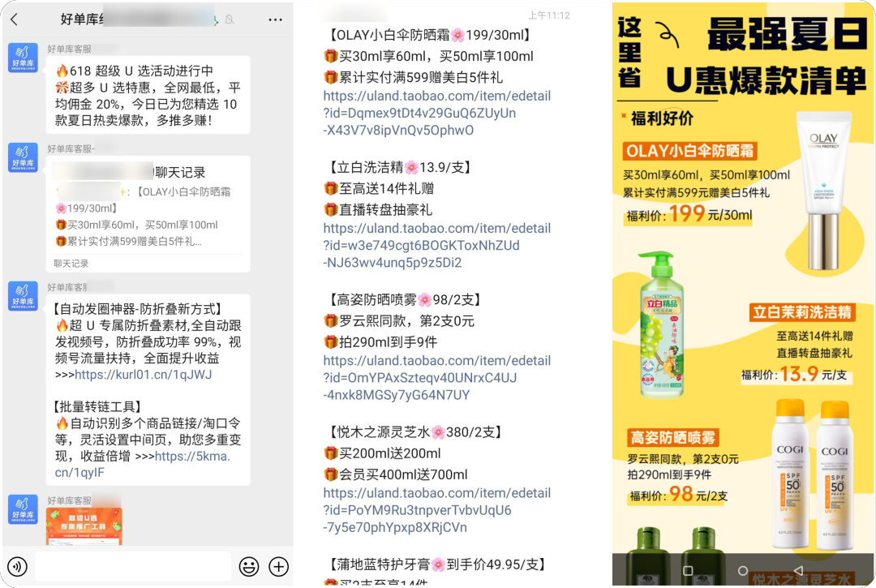876x588 pixels.
Task: Tap avatar beside 618 超级U选 message
Action: tap(23, 58)
